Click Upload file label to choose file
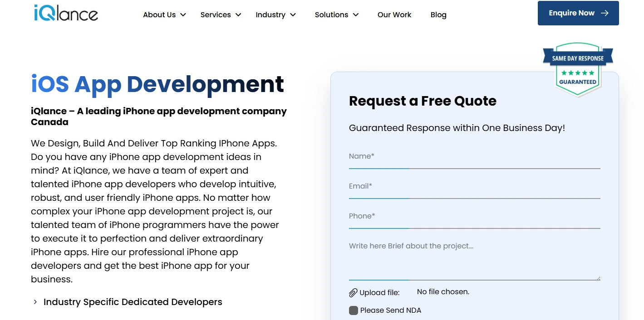644x320 pixels. [x=379, y=293]
